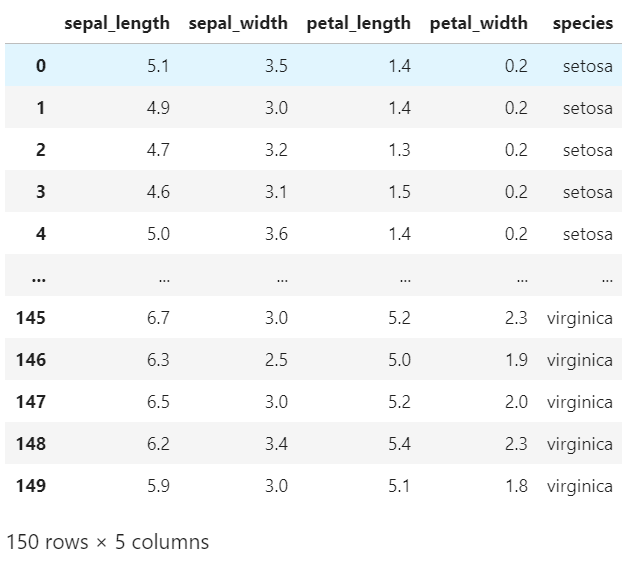Viewport: 639px width, 567px height.
Task: Select the petal_length column header
Action: [x=359, y=24]
